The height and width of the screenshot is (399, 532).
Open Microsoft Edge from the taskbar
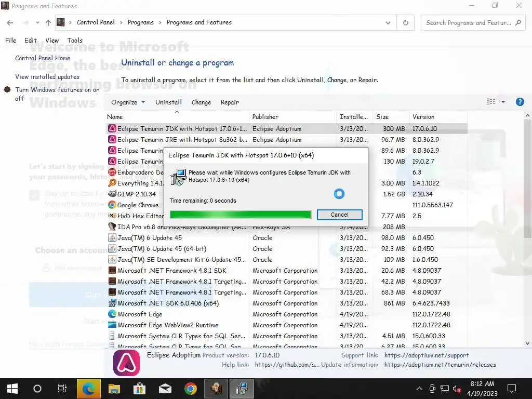click(88, 389)
